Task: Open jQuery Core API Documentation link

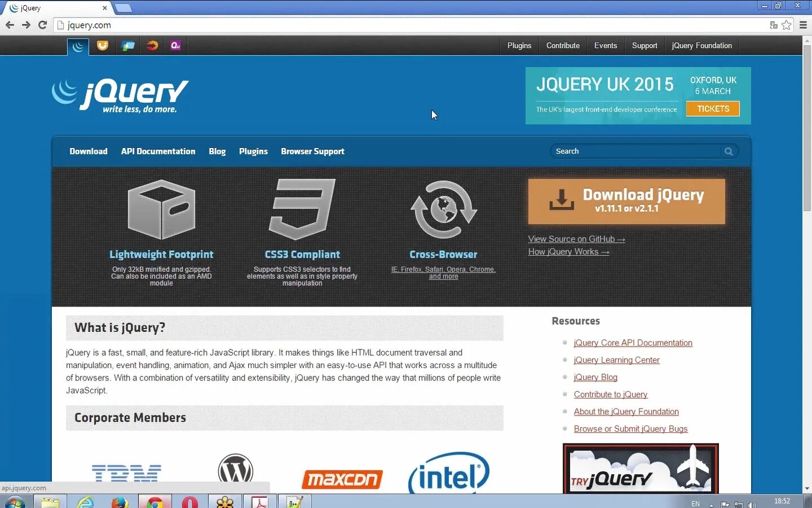Action: pyautogui.click(x=633, y=343)
